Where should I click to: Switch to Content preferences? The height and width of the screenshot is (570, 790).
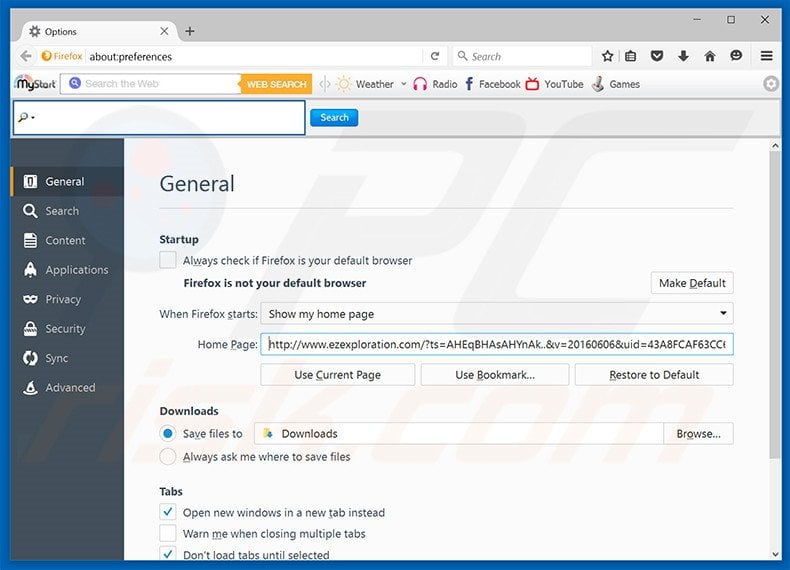pos(67,240)
